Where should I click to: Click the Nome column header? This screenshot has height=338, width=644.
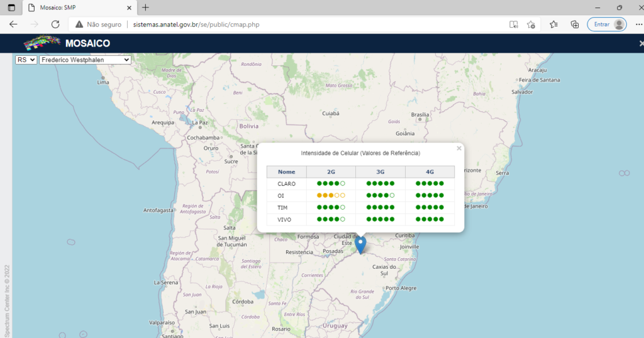[x=286, y=172]
